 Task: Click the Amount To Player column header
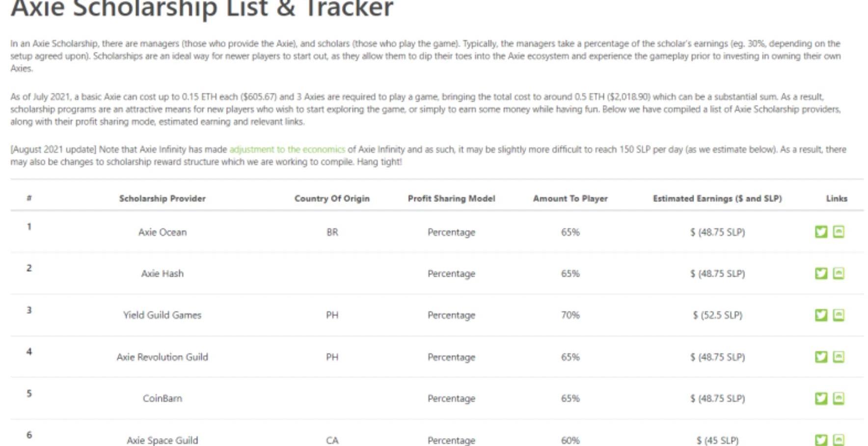pyautogui.click(x=570, y=198)
